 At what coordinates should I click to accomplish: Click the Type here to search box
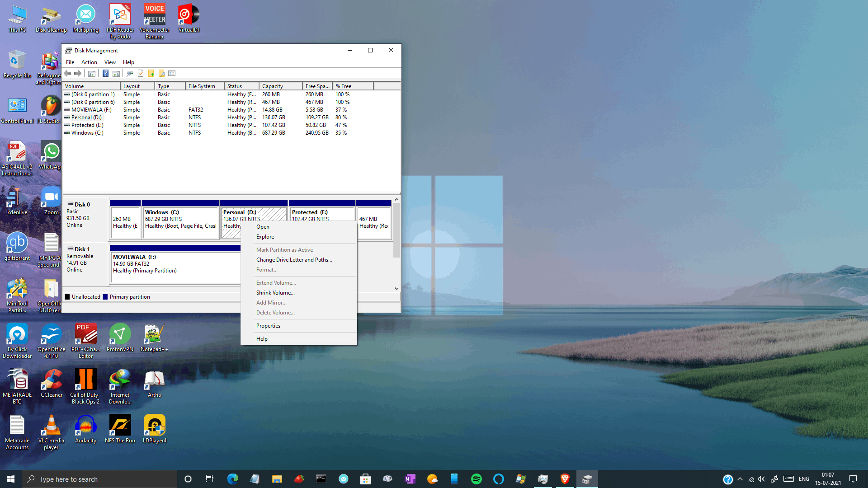pyautogui.click(x=99, y=479)
